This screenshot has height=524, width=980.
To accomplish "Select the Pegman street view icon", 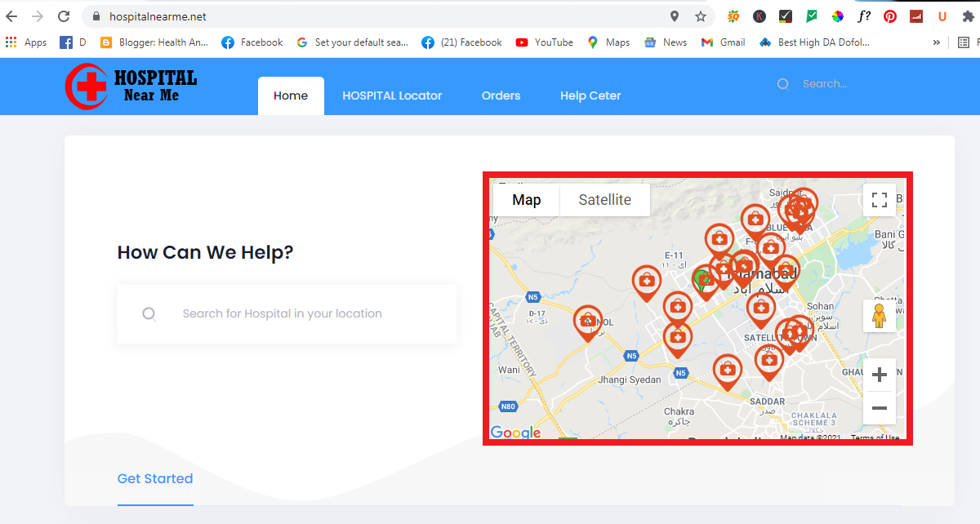I will (x=879, y=315).
